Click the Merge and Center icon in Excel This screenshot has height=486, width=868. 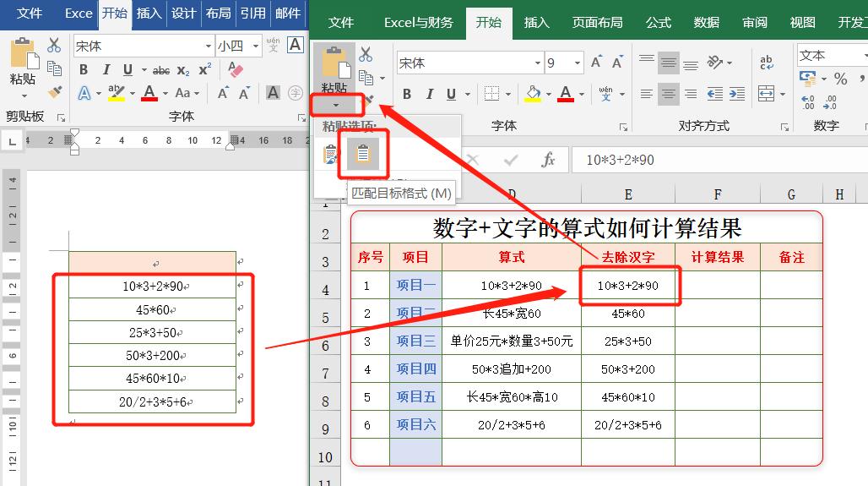(x=766, y=94)
